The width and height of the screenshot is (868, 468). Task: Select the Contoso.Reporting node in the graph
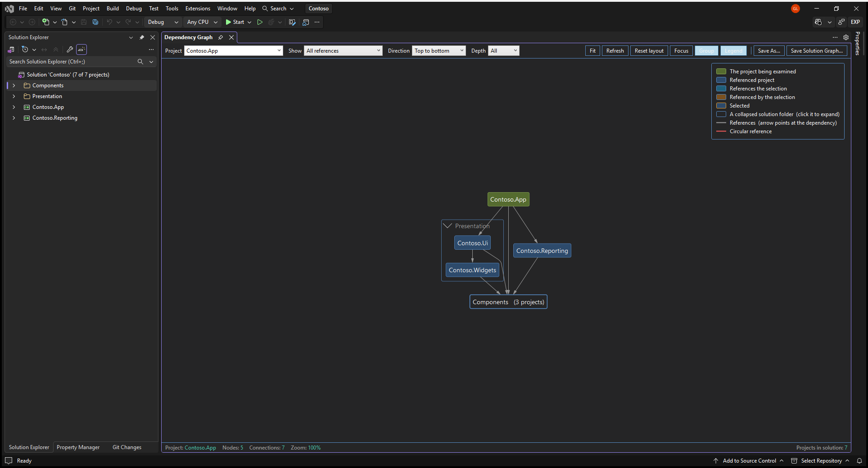click(x=542, y=251)
